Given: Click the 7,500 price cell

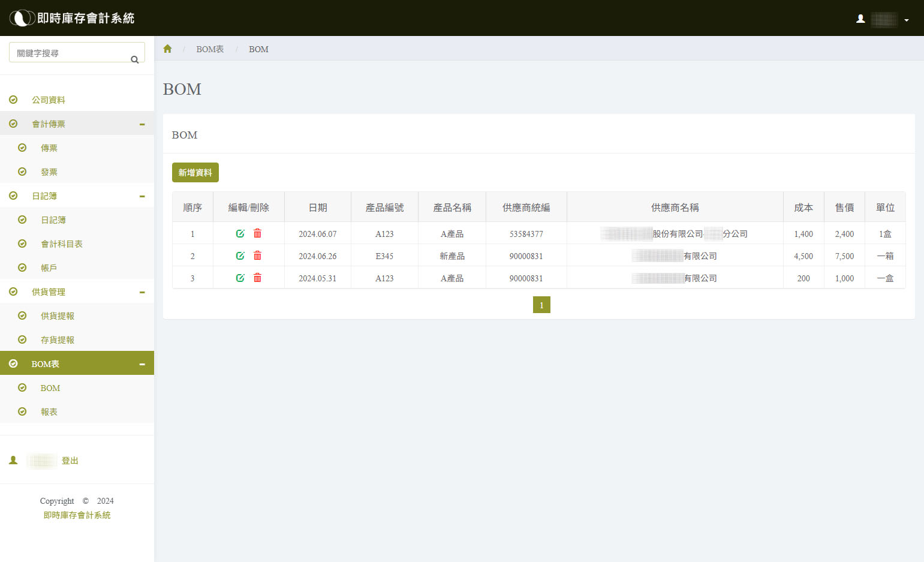Looking at the screenshot, I should tap(844, 256).
